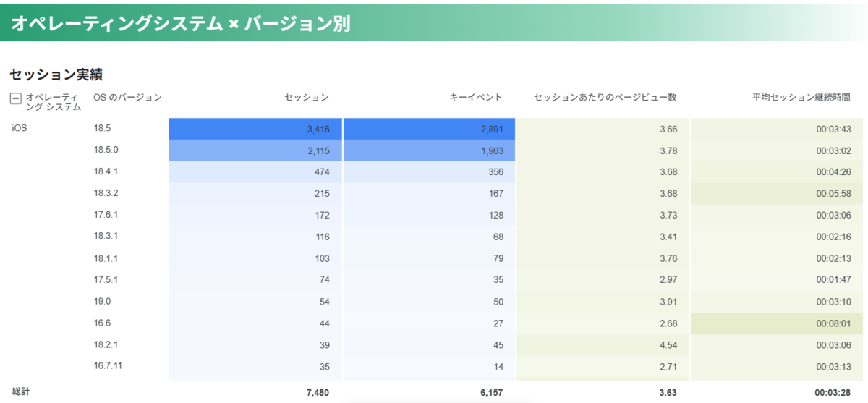Click the 4.54 page views cell
This screenshot has width=868, height=403.
click(603, 344)
